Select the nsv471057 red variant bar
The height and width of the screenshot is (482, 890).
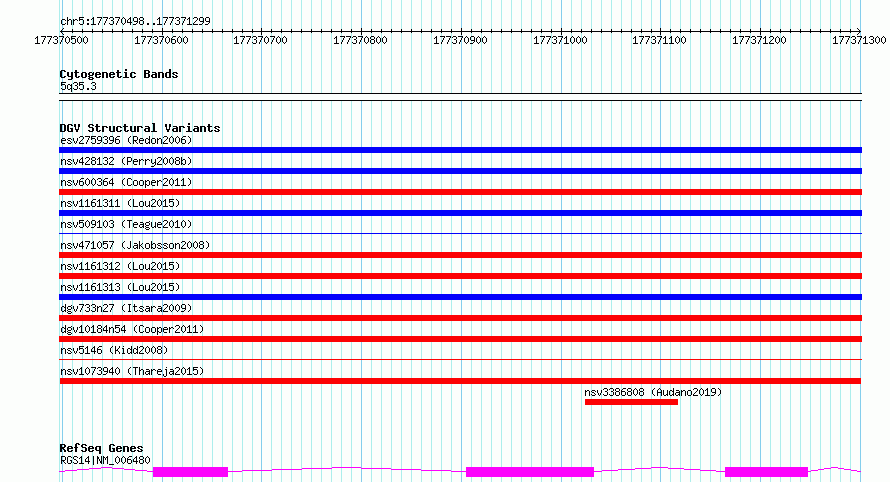[x=460, y=255]
